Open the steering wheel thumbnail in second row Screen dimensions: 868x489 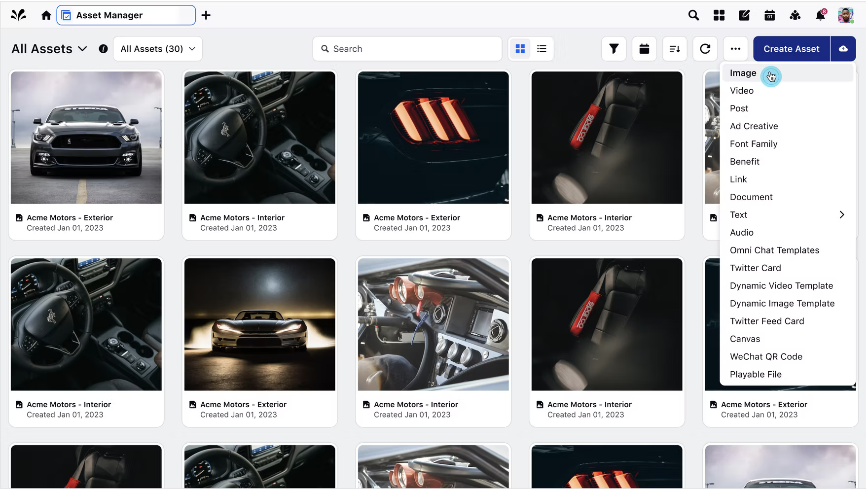86,324
